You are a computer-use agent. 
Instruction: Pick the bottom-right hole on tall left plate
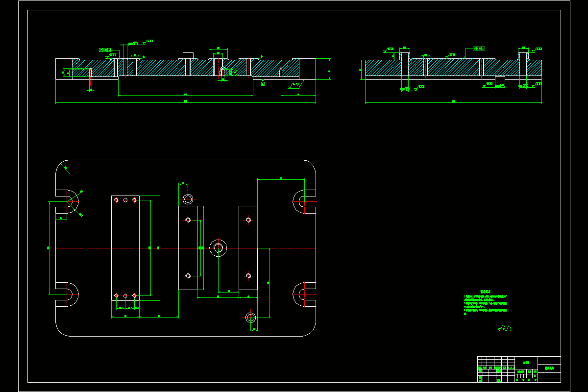click(134, 295)
